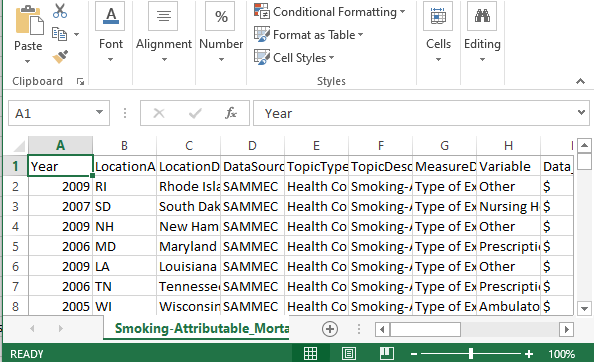Viewport: 594px width, 362px height.
Task: Cancel formula entry with X icon
Action: click(159, 113)
